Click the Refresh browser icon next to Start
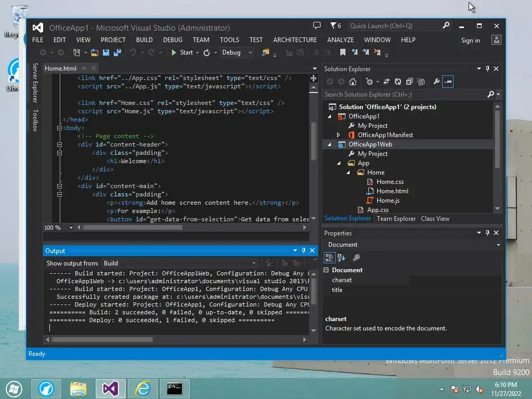The height and width of the screenshot is (399, 532). click(x=207, y=52)
